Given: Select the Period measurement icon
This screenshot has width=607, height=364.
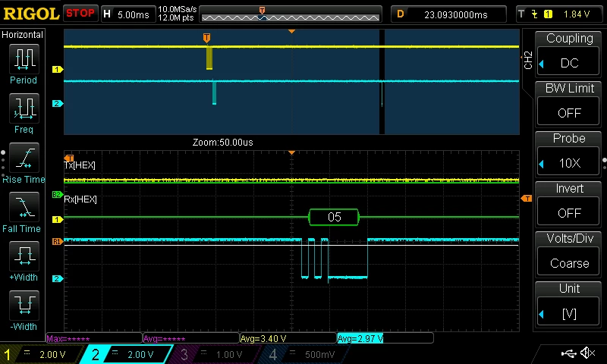Looking at the screenshot, I should click(24, 59).
